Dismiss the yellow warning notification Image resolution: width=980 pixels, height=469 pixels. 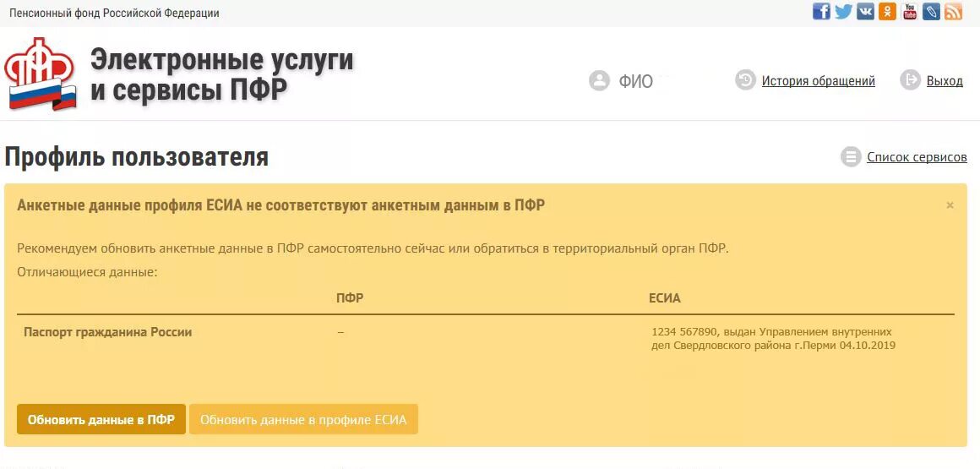coord(950,205)
